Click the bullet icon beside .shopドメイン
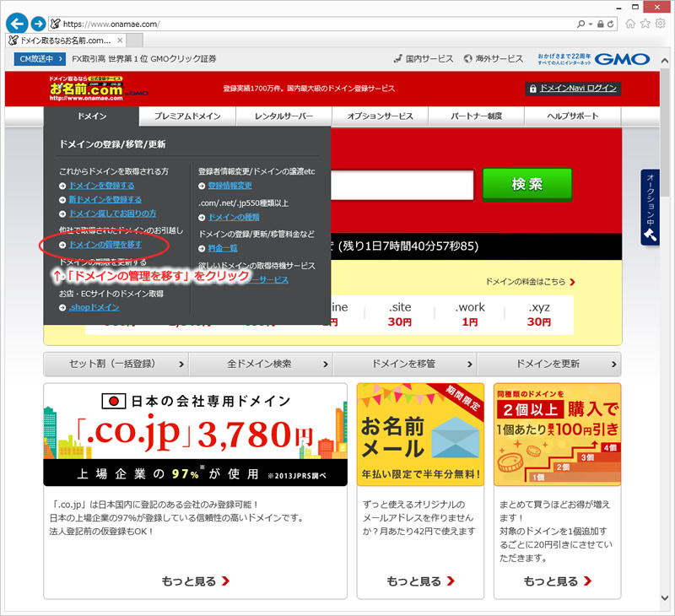Image resolution: width=675 pixels, height=616 pixels. point(62,308)
